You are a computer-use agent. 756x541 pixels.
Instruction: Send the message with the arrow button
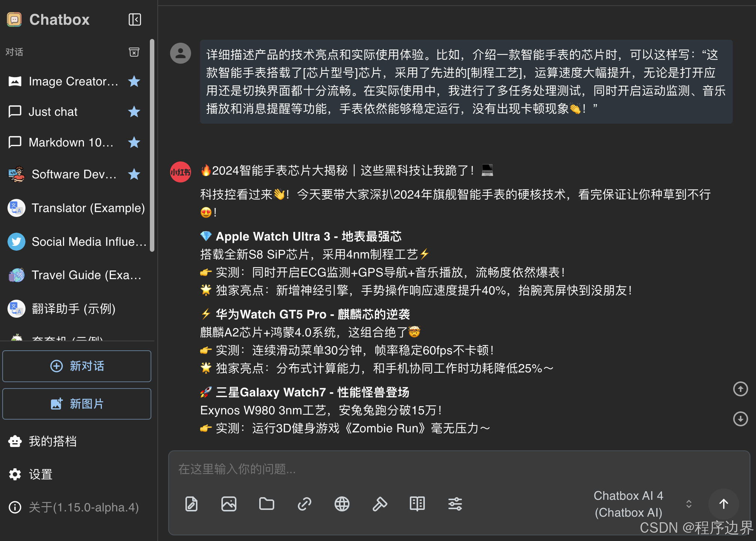[724, 504]
